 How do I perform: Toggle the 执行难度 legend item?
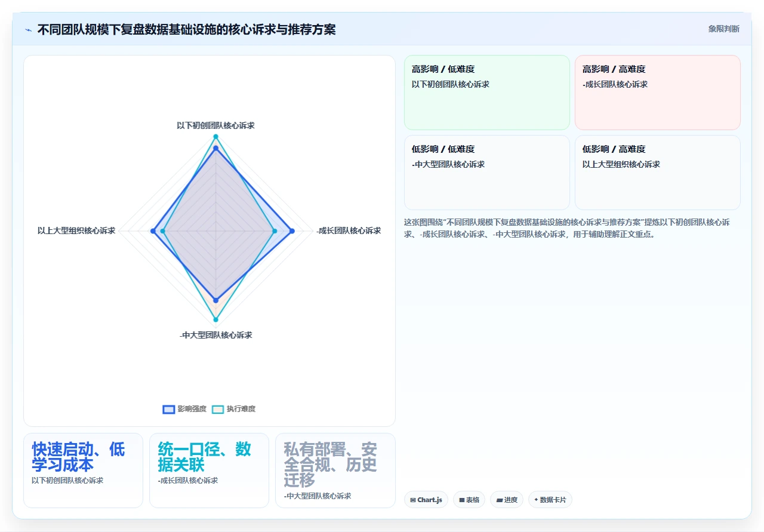[x=234, y=409]
